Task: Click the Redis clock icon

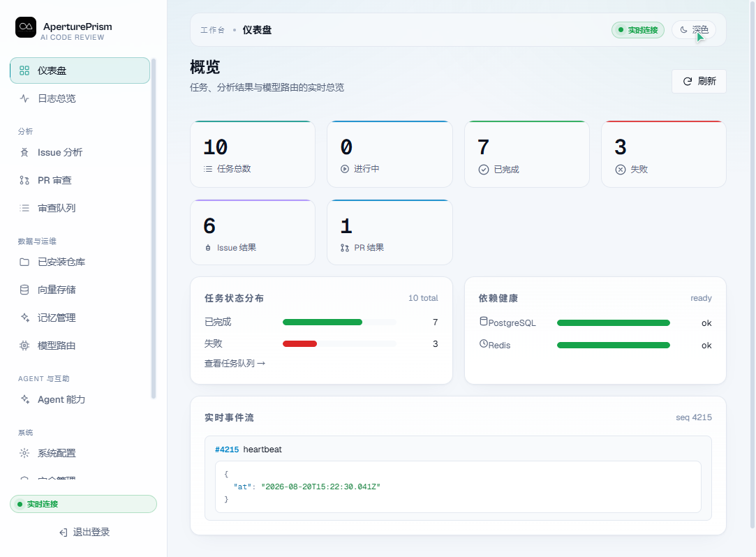Action: click(x=484, y=343)
